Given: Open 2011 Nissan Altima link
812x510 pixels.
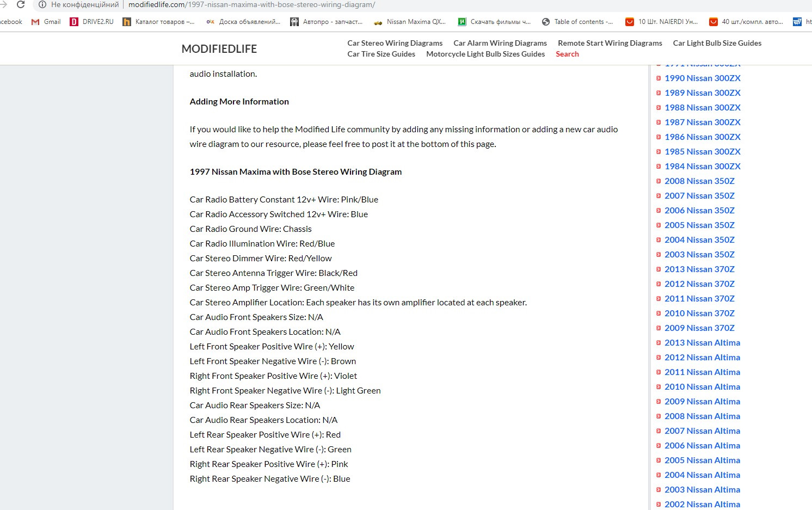Looking at the screenshot, I should tap(702, 372).
